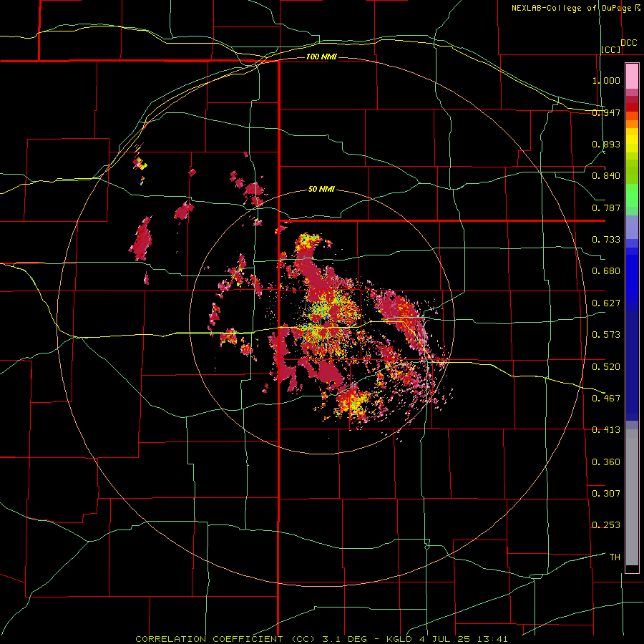The height and width of the screenshot is (644, 644).
Task: Click the 0.627 value on the color scale
Action: tap(606, 303)
